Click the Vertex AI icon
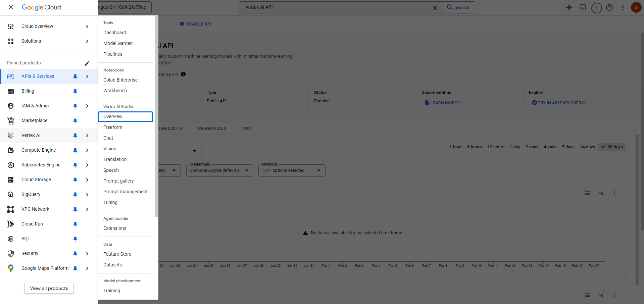 (x=11, y=135)
